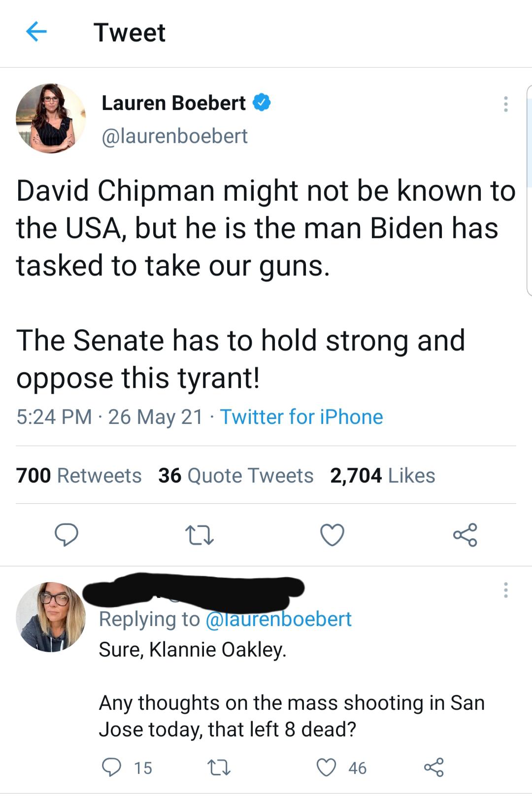View the 2,704 Likes list
The image size is (532, 797).
tap(382, 476)
